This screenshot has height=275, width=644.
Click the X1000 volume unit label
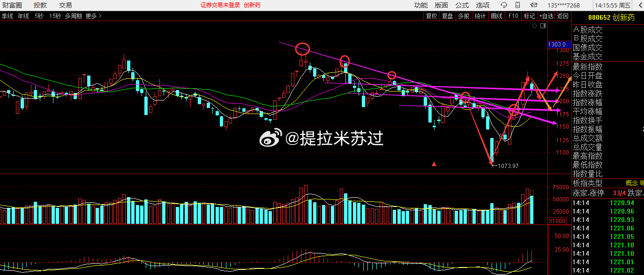557,221
